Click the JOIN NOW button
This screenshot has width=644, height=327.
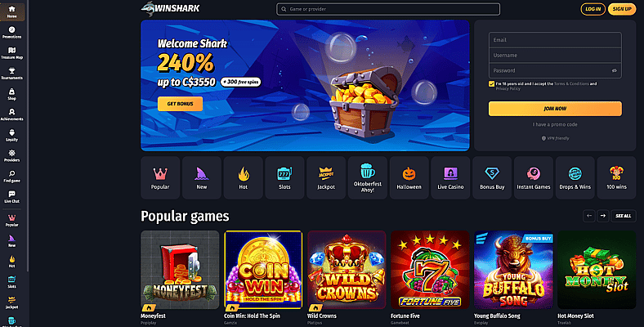pos(555,109)
